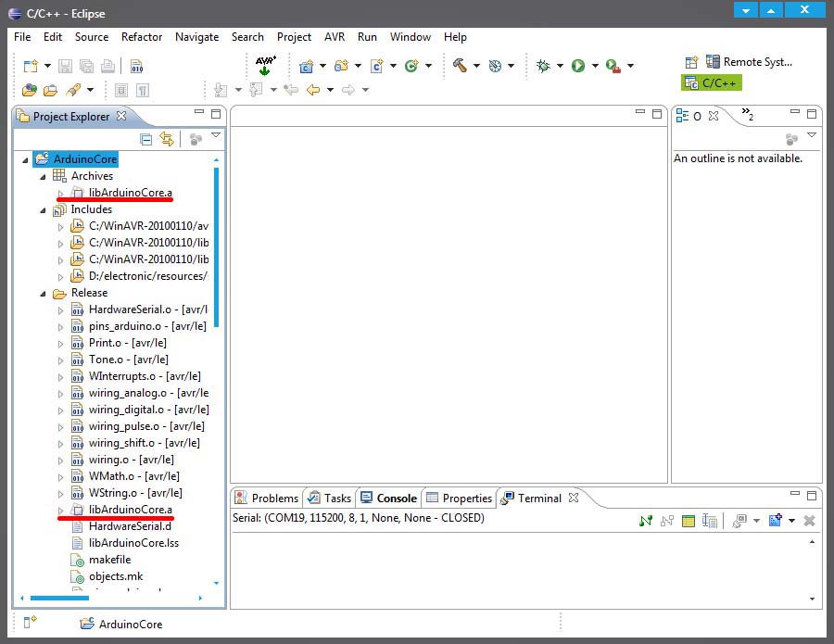Select wiring_analog.o object file
The height and width of the screenshot is (644, 834).
coord(148,393)
